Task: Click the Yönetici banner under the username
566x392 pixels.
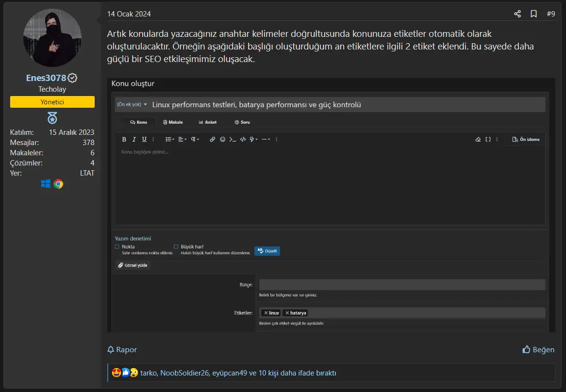Action: coord(52,102)
